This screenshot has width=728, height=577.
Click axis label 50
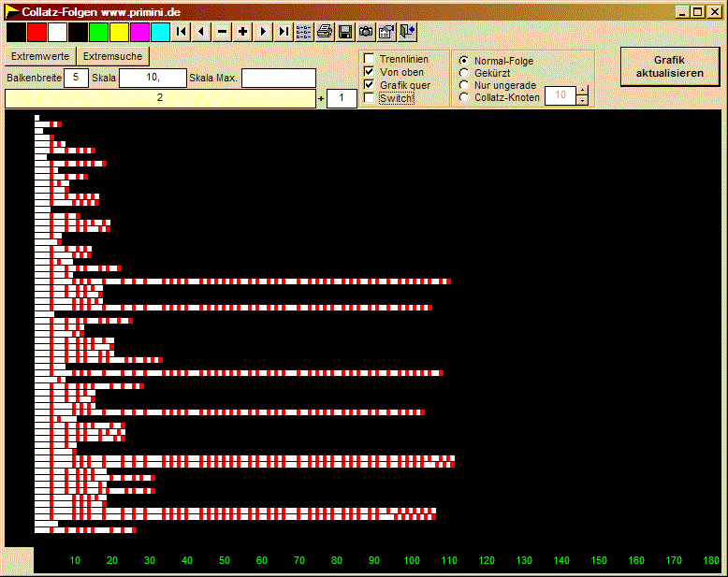pyautogui.click(x=225, y=560)
